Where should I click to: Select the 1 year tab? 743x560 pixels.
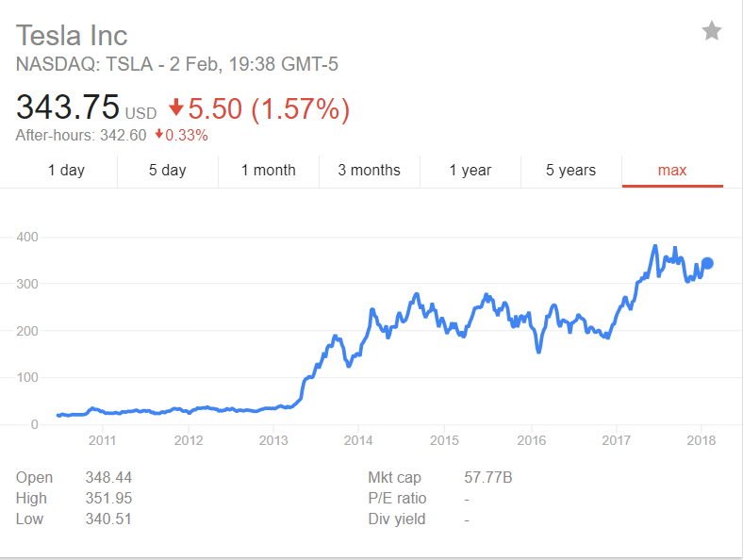(471, 170)
